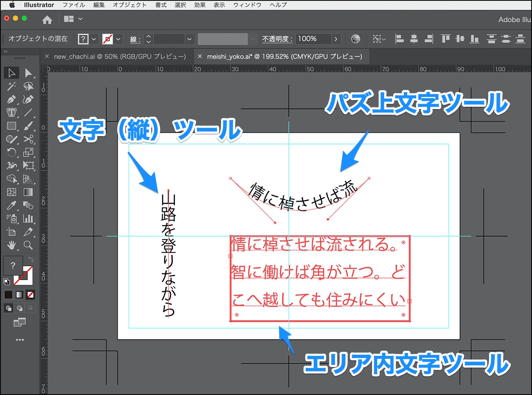Select the Column Graph tool
The width and height of the screenshot is (532, 395).
tap(28, 219)
